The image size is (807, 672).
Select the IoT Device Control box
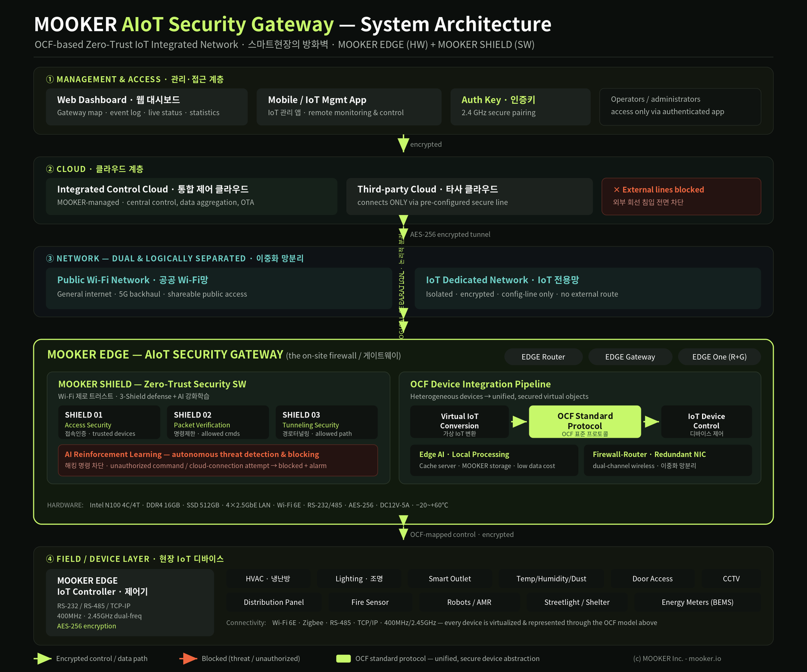pos(706,422)
